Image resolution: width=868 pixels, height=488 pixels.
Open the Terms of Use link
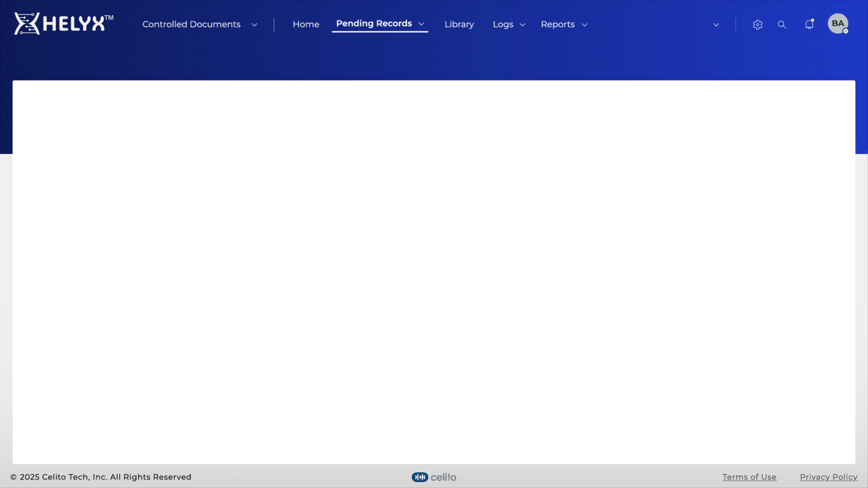tap(749, 477)
